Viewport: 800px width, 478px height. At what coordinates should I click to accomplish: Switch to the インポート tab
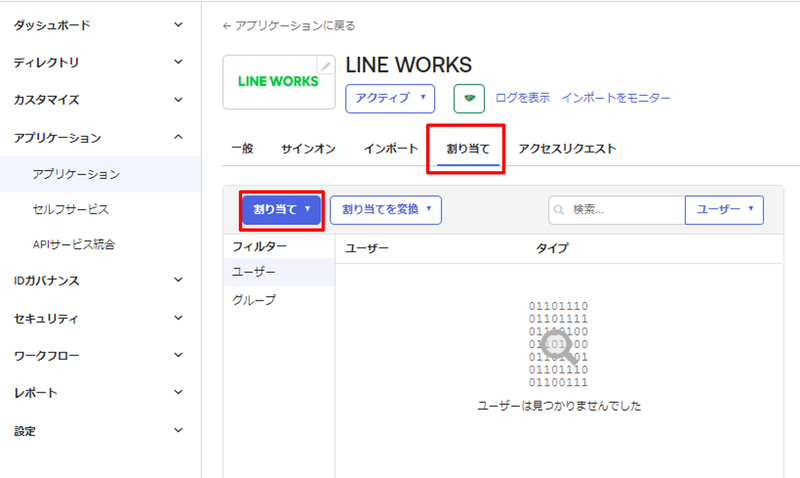[391, 148]
